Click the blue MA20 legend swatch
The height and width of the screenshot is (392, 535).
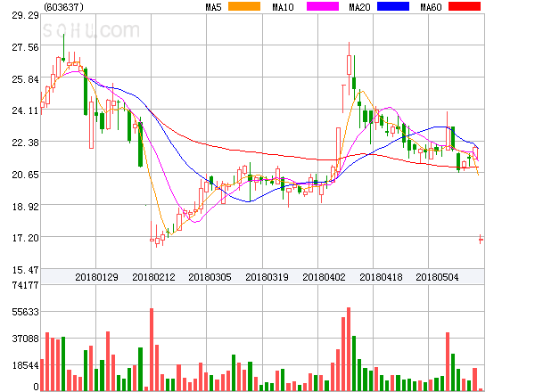pos(393,6)
